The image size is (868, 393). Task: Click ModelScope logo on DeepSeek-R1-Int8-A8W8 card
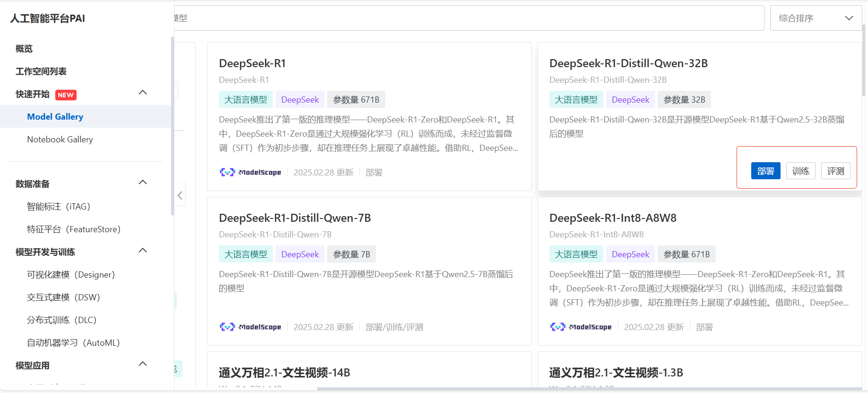581,327
